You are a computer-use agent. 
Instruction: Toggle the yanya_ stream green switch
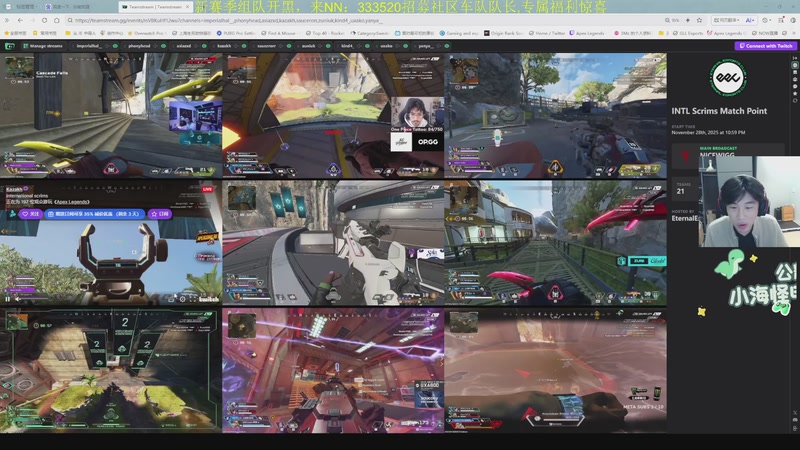tap(446, 46)
